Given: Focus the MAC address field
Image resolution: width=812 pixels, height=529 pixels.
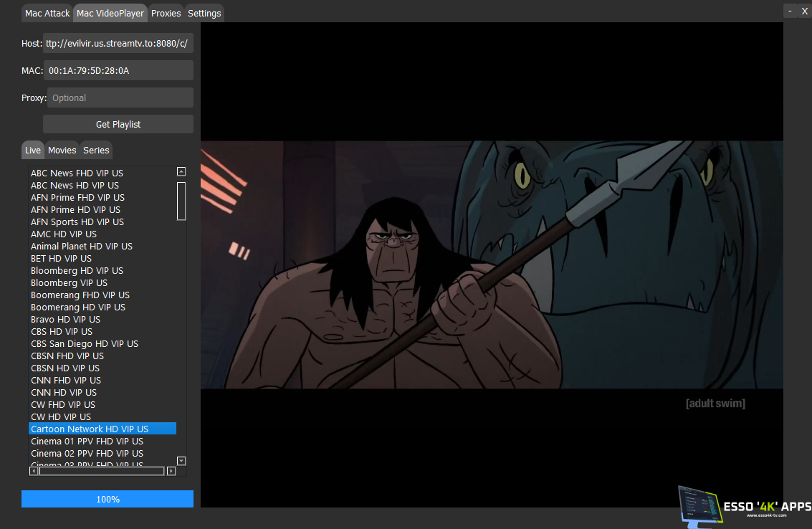Looking at the screenshot, I should click(118, 70).
